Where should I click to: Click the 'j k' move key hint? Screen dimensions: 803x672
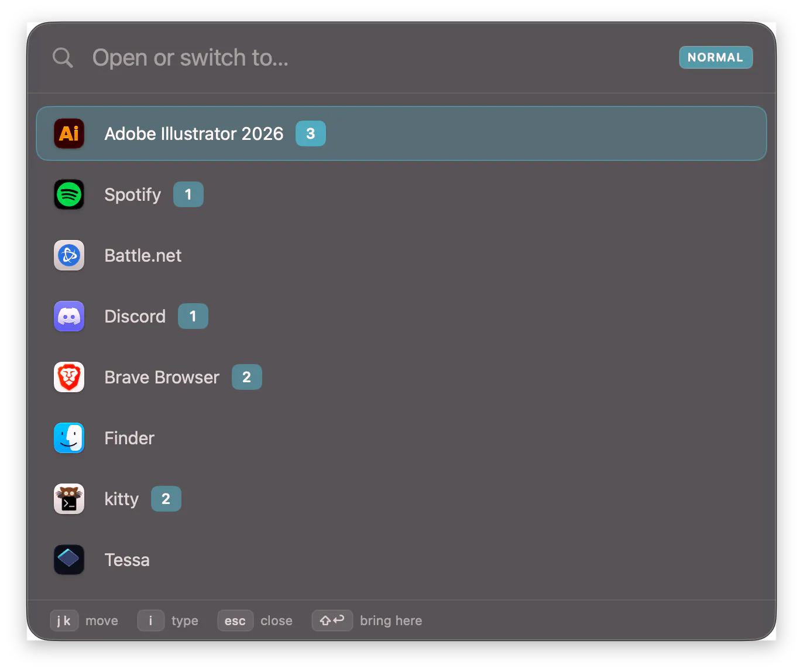tap(64, 620)
